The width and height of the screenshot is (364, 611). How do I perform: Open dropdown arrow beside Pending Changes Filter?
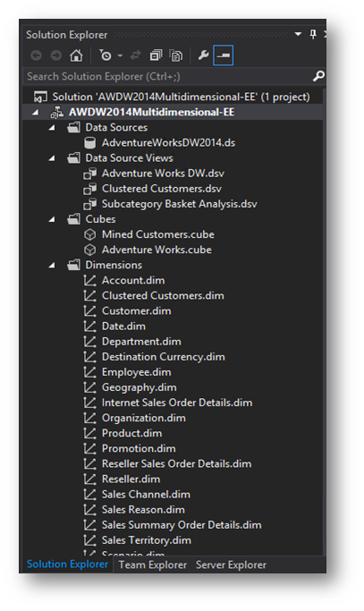tap(120, 56)
